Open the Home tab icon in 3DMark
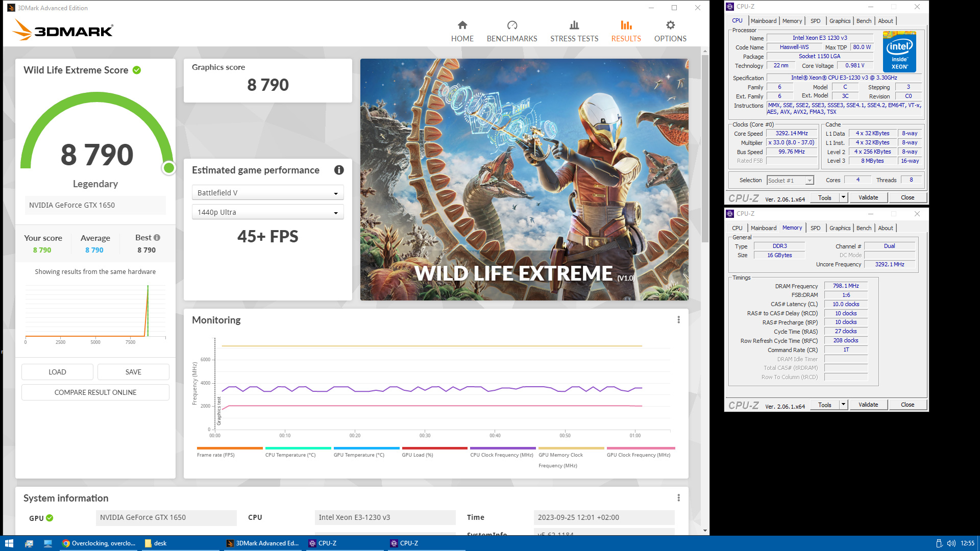Viewport: 980px width, 551px height. tap(462, 25)
